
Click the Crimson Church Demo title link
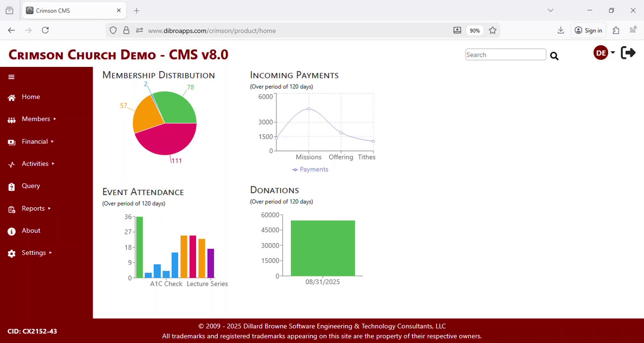(x=118, y=55)
